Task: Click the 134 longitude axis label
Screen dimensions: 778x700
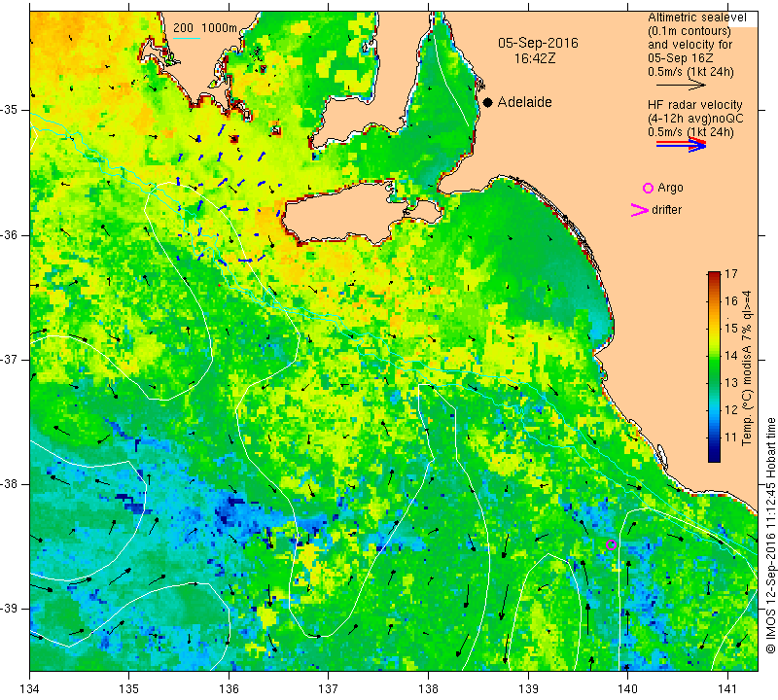Action: (x=30, y=688)
